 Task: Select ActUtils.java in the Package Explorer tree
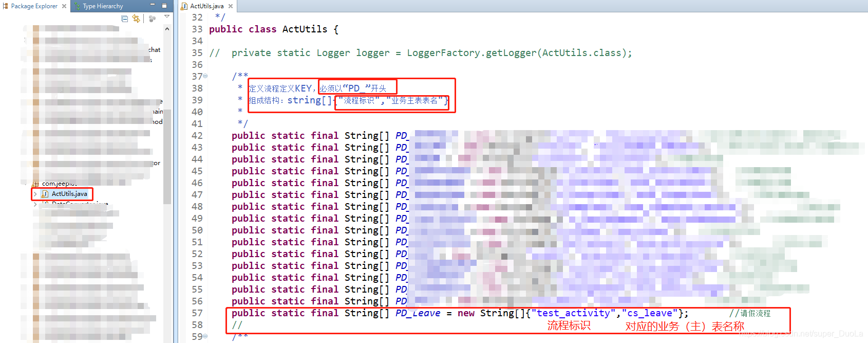pyautogui.click(x=69, y=194)
